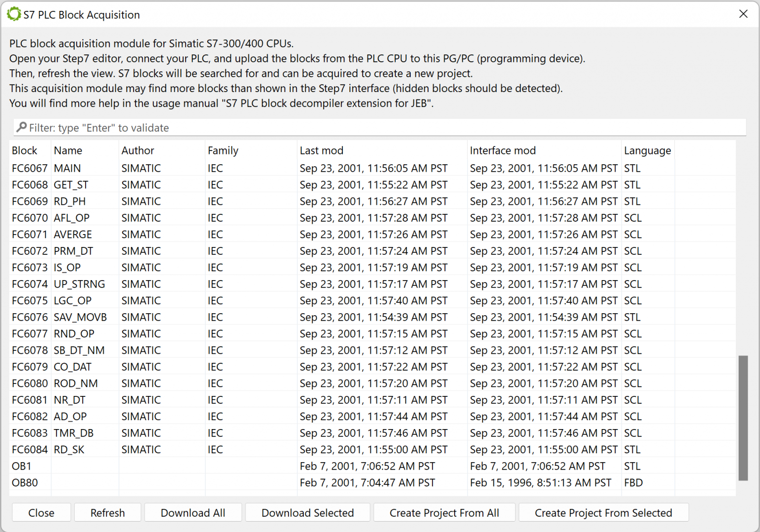
Task: Click the Close button
Action: pos(41,513)
